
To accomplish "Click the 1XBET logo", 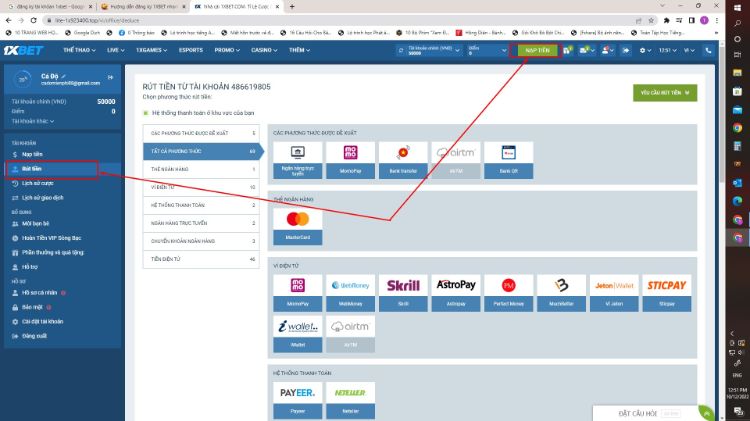I will 23,50.
